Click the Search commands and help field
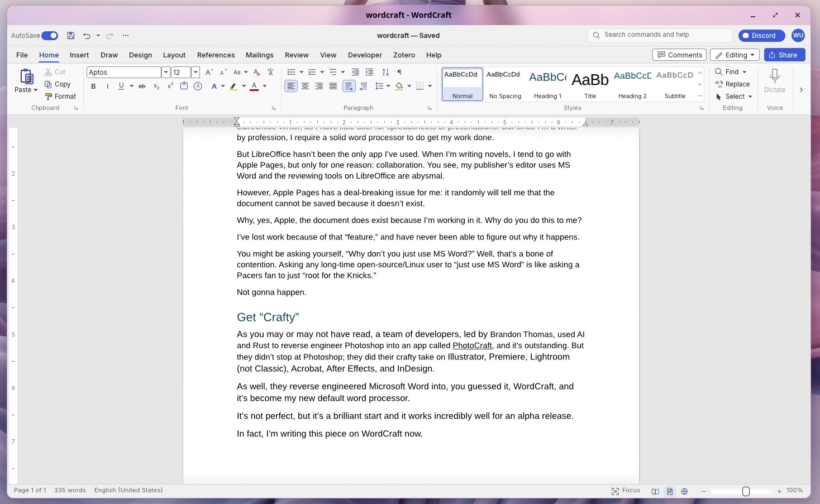This screenshot has height=504, width=820. 660,35
